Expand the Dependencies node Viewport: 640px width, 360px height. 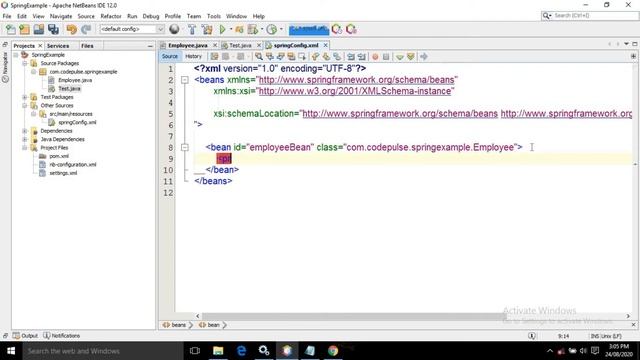point(25,131)
